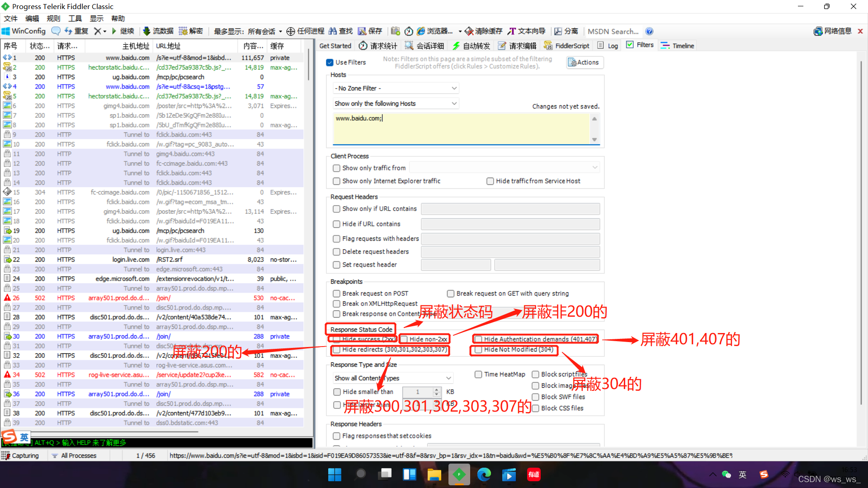Open the No Zone Filter dropdown
Viewport: 868px width, 488px height.
(396, 89)
